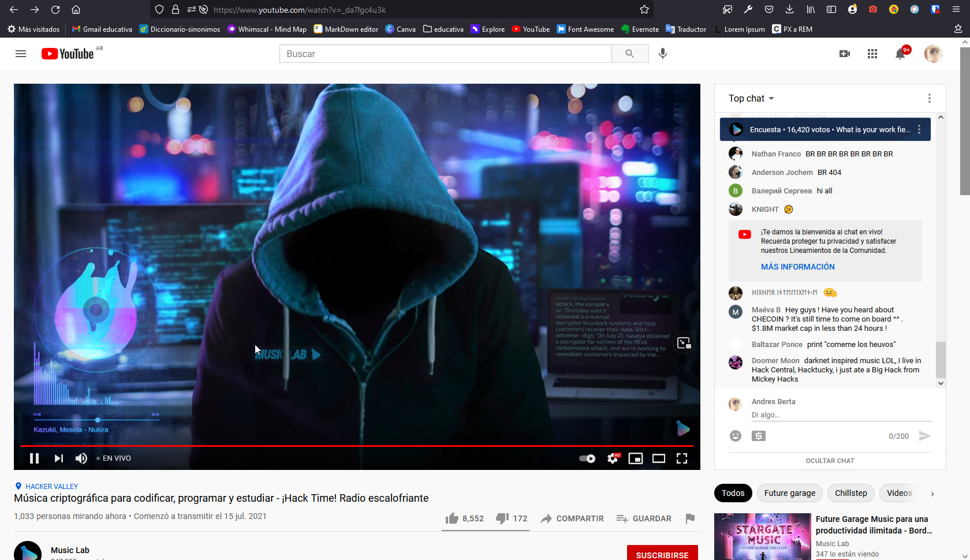970x560 pixels.
Task: Enter full screen mode
Action: pos(682,458)
